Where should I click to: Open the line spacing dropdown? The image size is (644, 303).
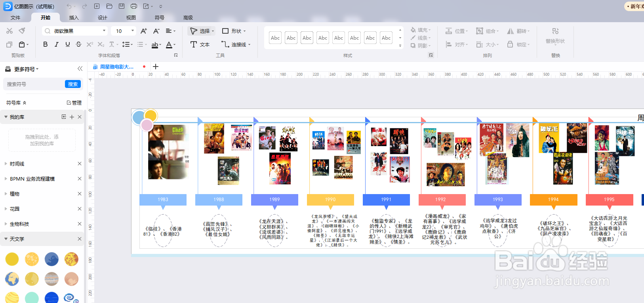coord(127,44)
